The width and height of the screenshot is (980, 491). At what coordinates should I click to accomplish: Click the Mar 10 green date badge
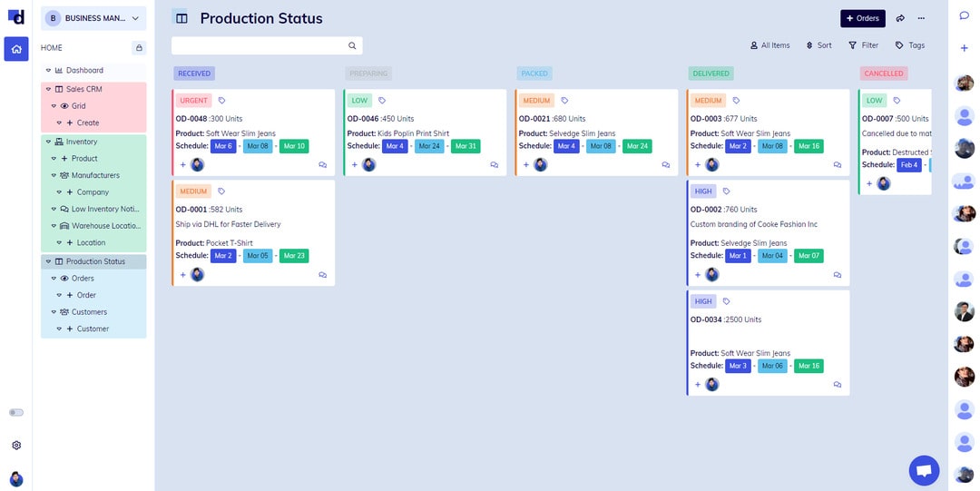(294, 146)
